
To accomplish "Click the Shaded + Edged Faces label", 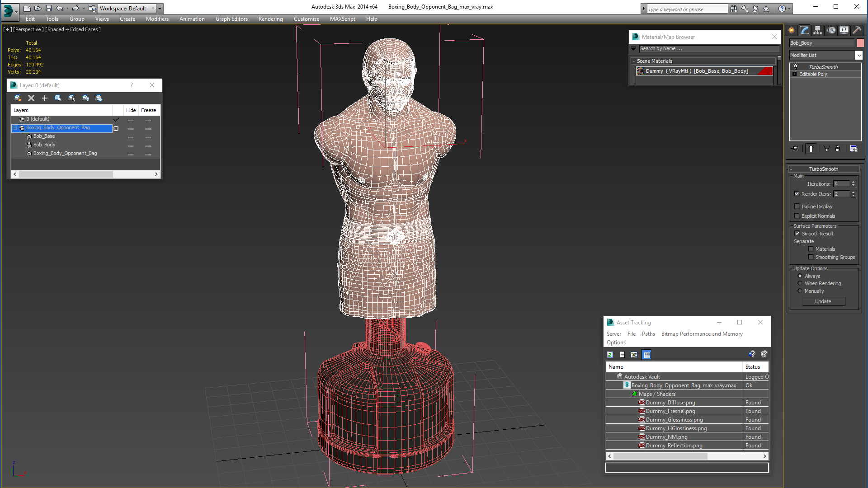I will click(73, 29).
